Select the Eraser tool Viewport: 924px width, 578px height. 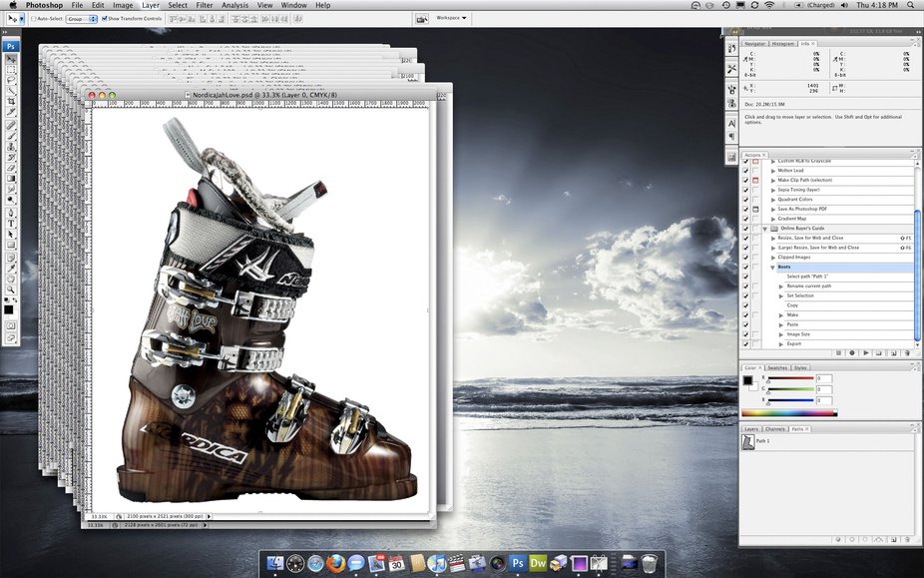click(11, 168)
